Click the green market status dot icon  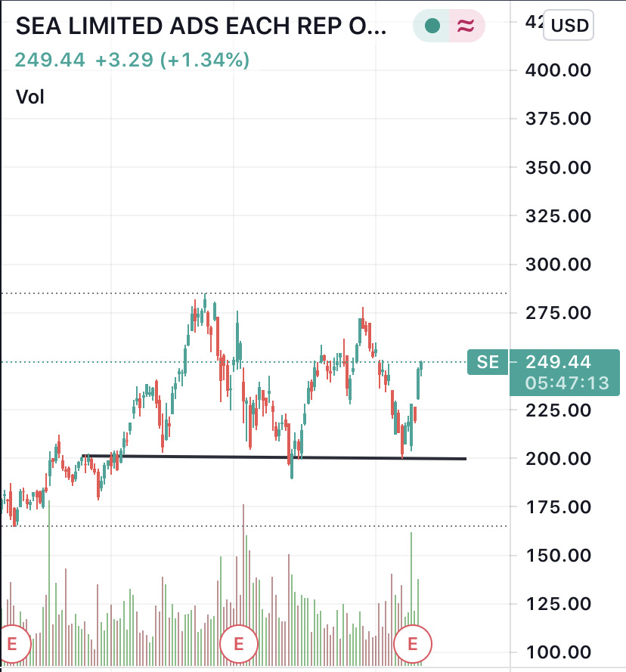[432, 26]
